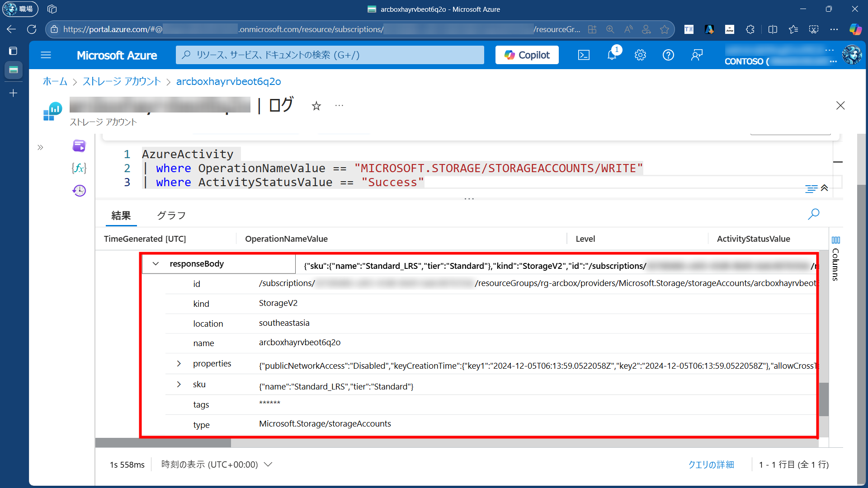
Task: Open the Azure portal hamburger menu
Action: coord(46,55)
